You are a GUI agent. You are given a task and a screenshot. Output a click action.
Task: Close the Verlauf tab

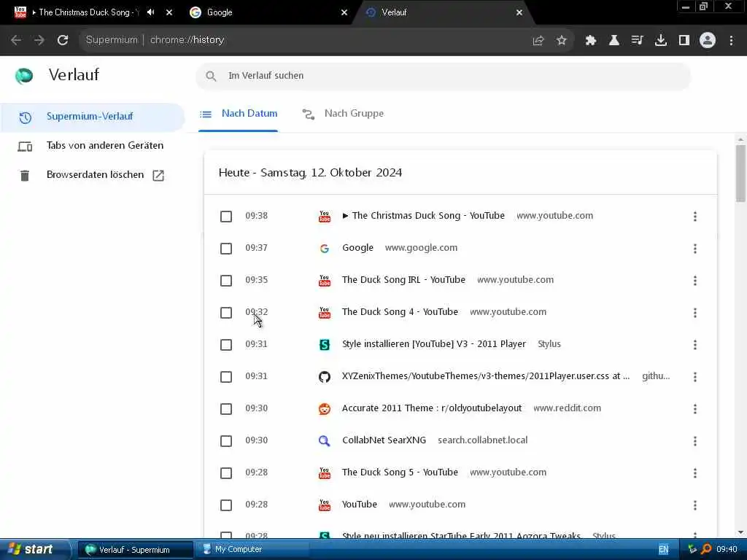[x=519, y=12]
